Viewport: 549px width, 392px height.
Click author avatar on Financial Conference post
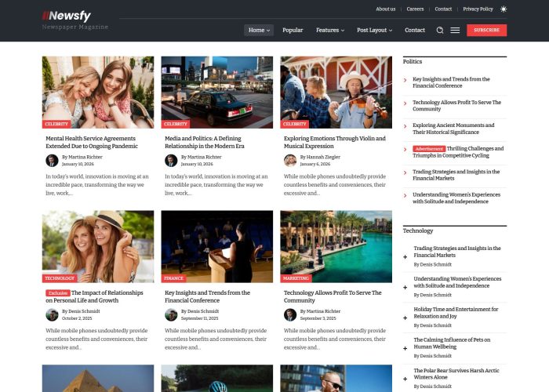coord(171,314)
